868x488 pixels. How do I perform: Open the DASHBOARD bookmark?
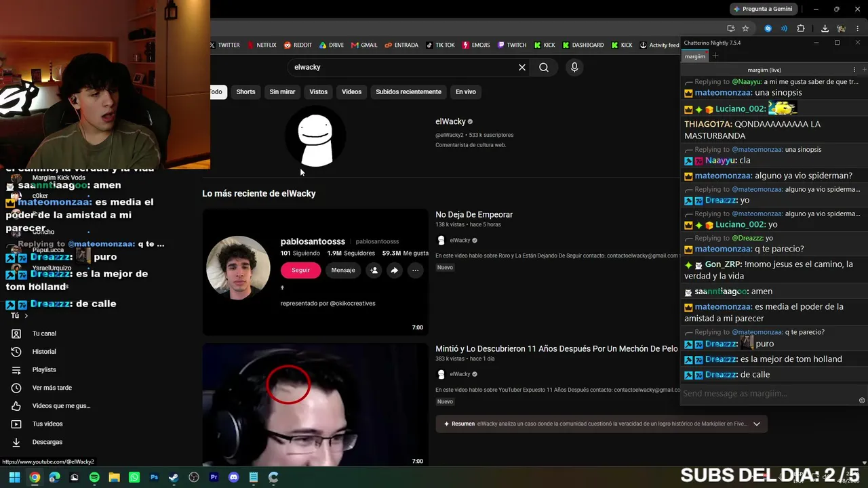coord(583,45)
